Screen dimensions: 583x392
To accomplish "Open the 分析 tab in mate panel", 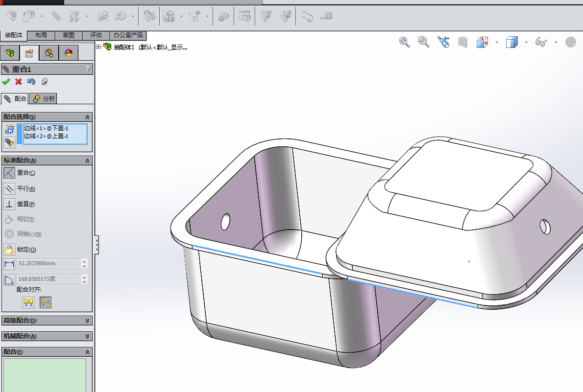I will pos(44,98).
